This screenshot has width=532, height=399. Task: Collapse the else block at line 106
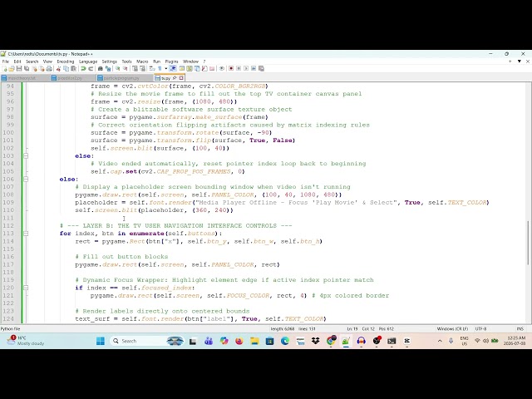26,180
